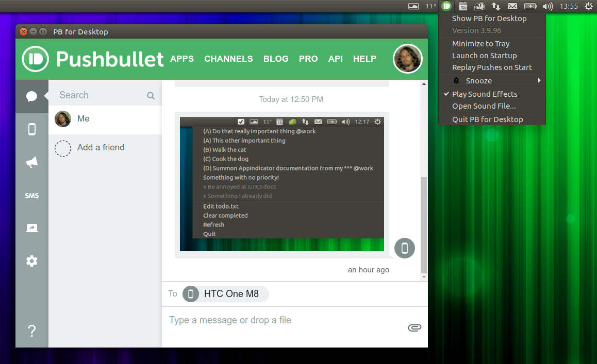Select Show PB for Desktop menu entry
This screenshot has height=364, width=597.
492,18
